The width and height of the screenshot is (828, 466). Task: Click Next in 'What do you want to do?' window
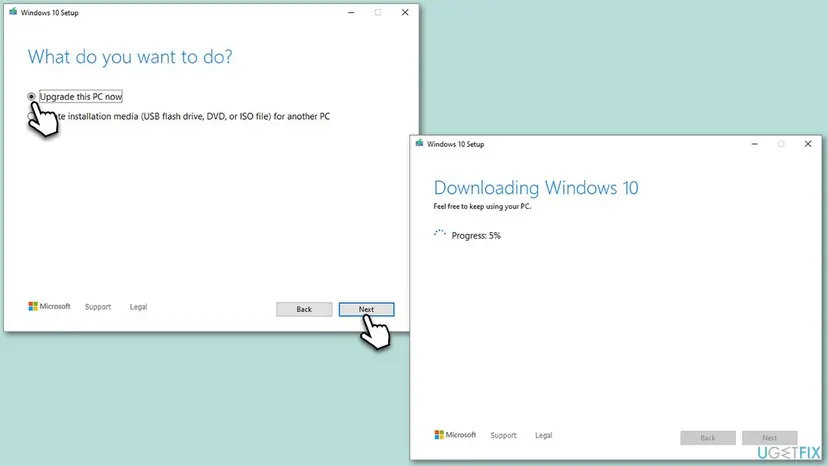(366, 310)
